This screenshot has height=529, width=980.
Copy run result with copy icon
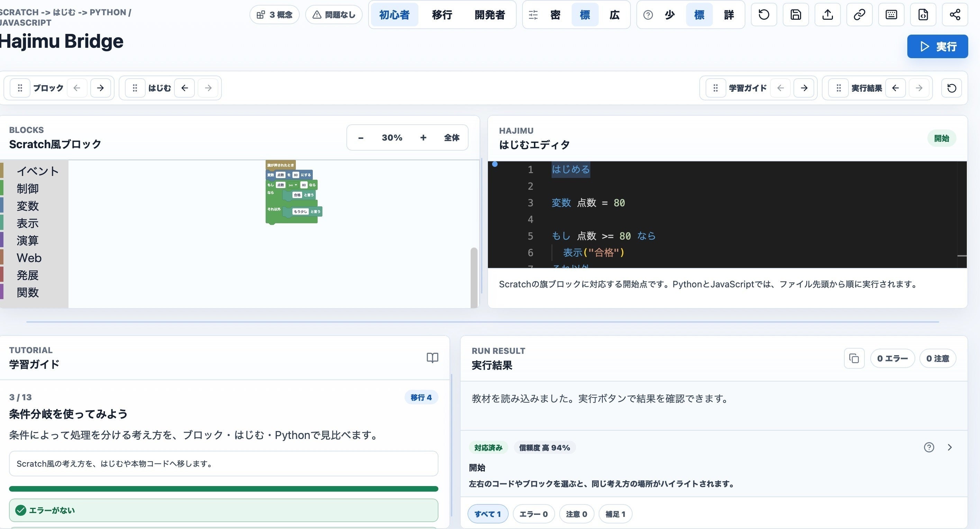(x=854, y=359)
